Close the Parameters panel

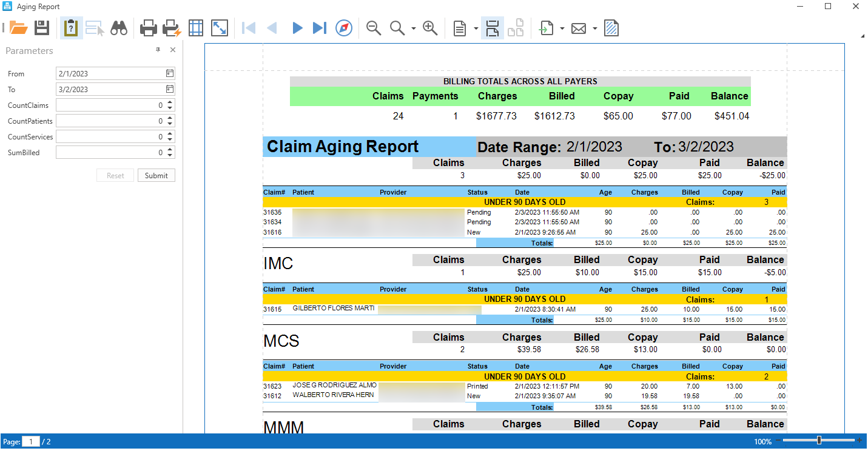click(173, 50)
